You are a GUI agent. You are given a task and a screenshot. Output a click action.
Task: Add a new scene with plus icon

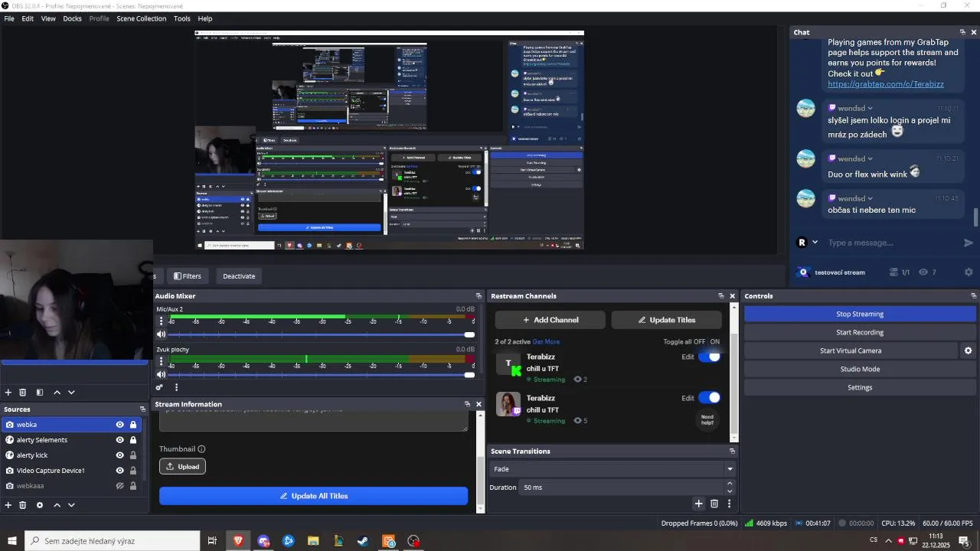[8, 393]
